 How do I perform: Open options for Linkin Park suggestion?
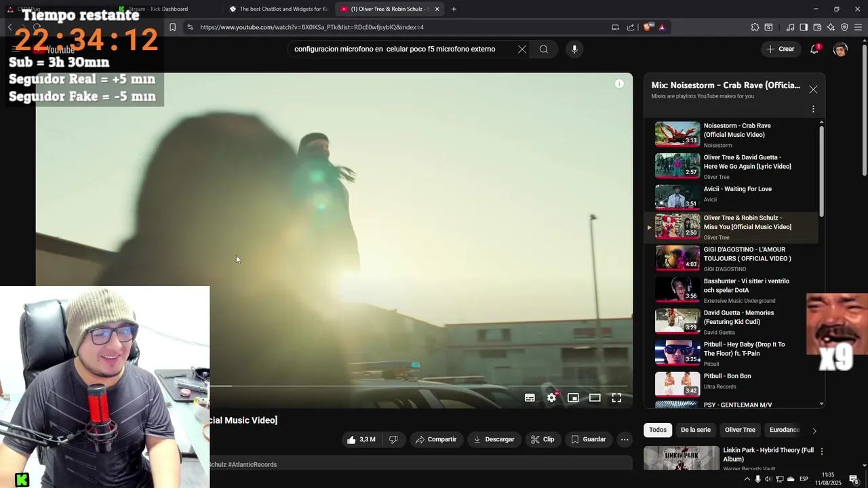(x=822, y=451)
